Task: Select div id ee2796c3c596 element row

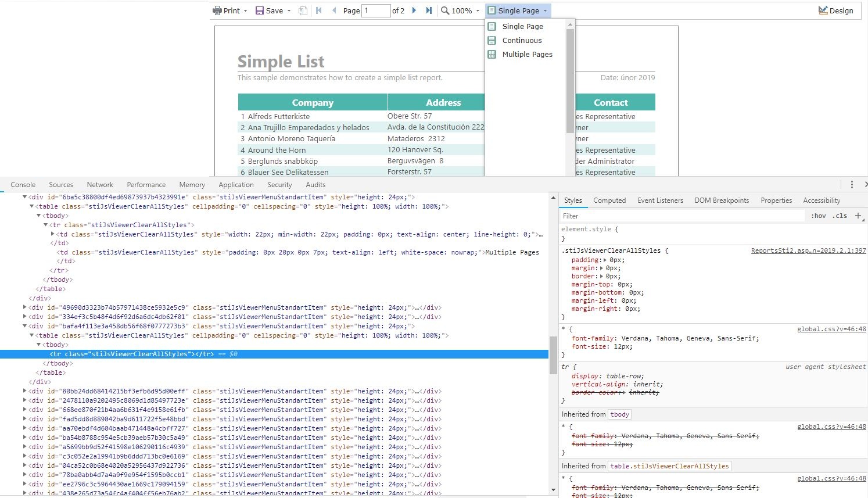Action: tap(274, 484)
